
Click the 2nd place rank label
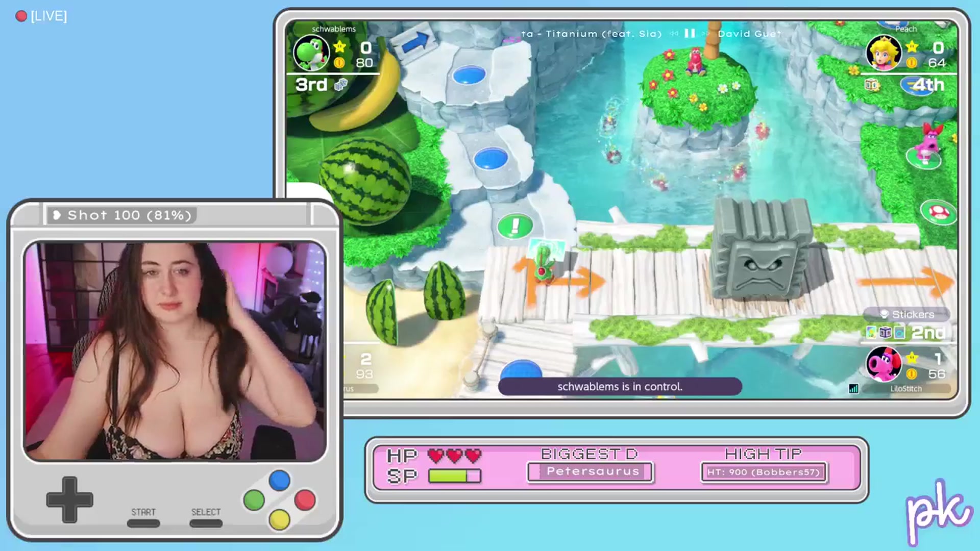click(928, 333)
